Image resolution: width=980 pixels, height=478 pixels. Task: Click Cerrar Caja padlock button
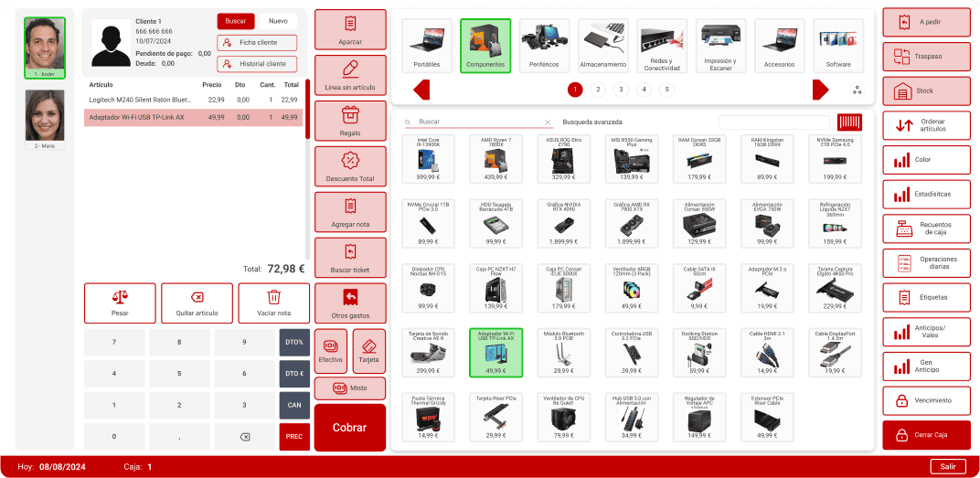pyautogui.click(x=926, y=435)
